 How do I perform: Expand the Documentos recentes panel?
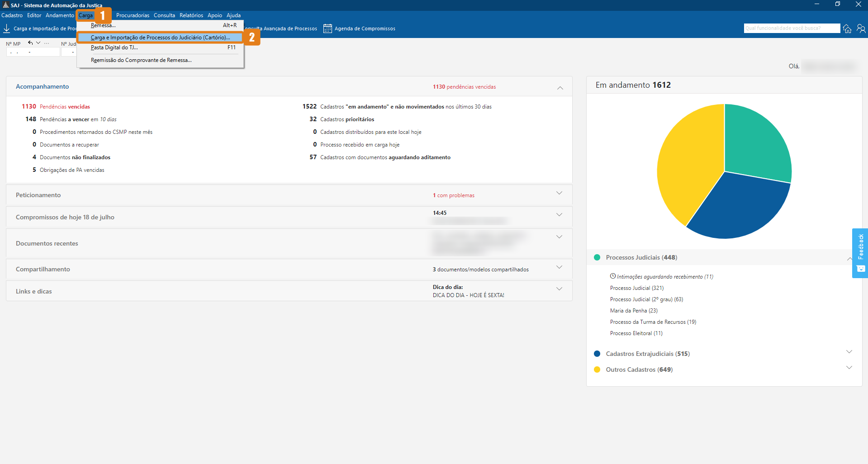[559, 237]
